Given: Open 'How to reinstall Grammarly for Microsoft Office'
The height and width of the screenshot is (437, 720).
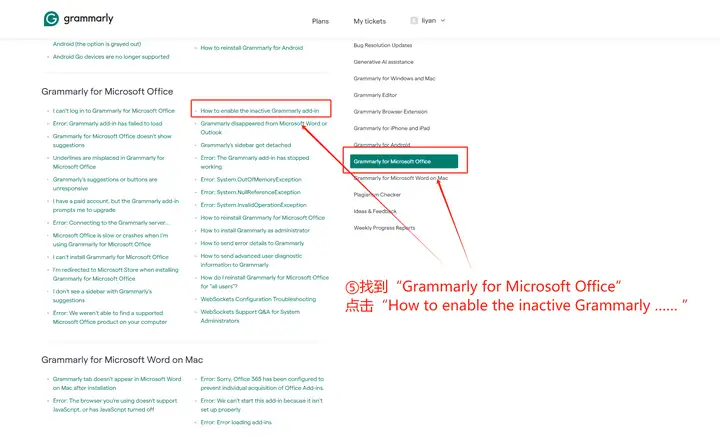Looking at the screenshot, I should pos(262,218).
